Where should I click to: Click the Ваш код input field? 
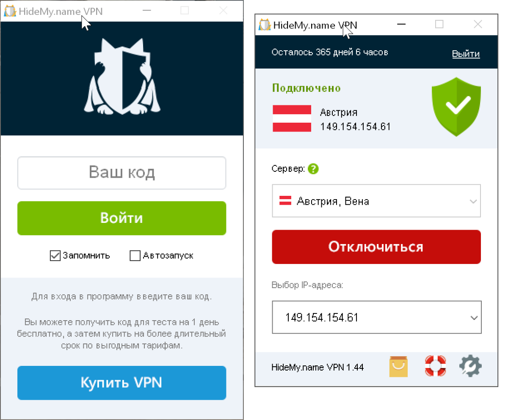pos(122,173)
